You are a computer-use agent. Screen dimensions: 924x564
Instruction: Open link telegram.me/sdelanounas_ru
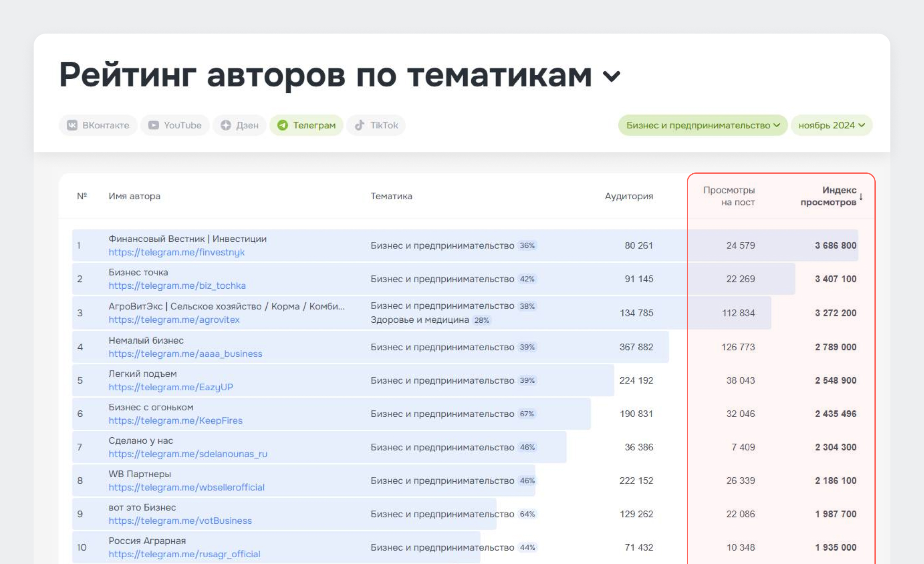tap(188, 454)
